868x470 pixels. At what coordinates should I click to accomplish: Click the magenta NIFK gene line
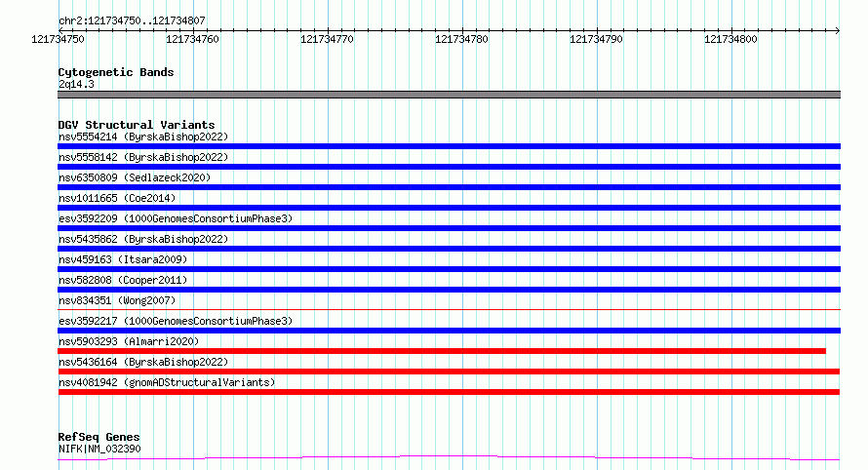point(449,457)
